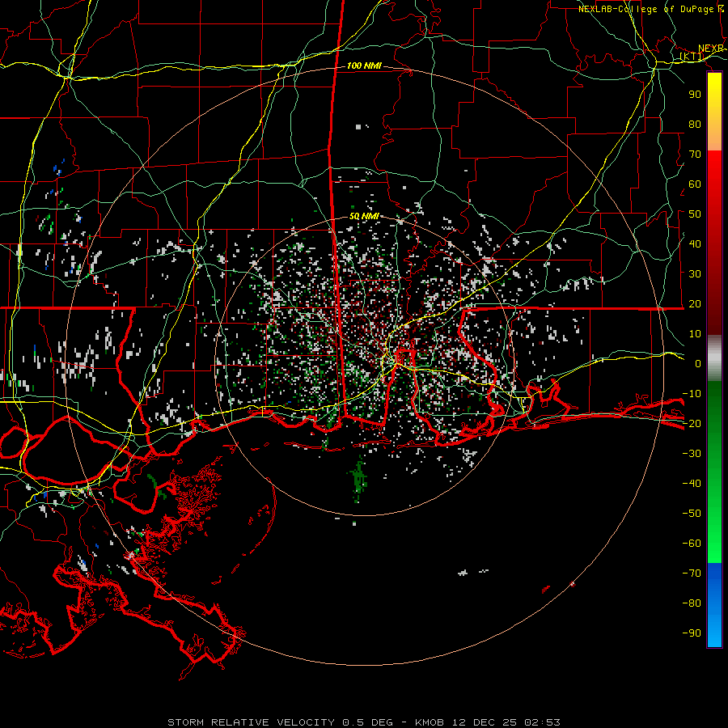Click the 40 value on velocity scale
Viewport: 728px width, 728px height.
tap(695, 243)
